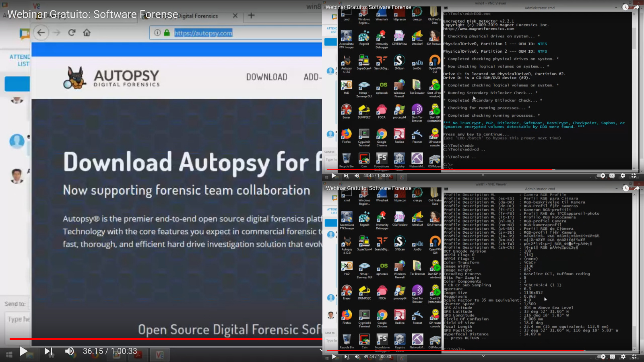
Task: Toggle subtitles in the 43:45 player
Action: coord(612,176)
